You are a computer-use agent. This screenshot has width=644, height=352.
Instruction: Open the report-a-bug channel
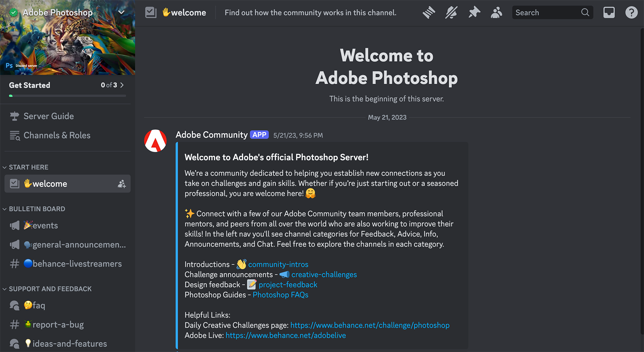point(67,325)
